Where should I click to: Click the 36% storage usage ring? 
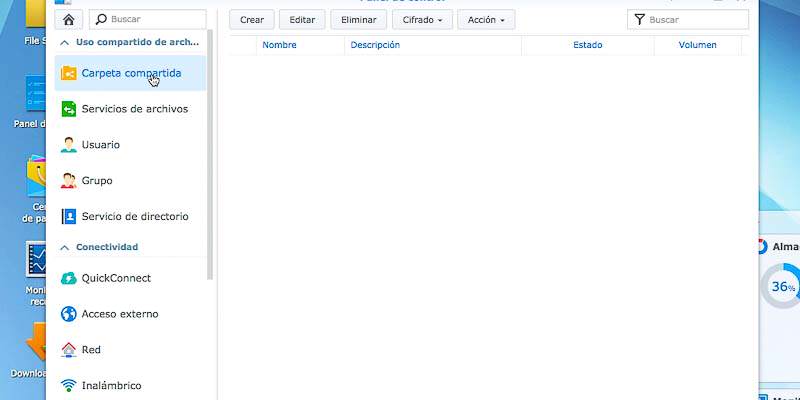[781, 286]
